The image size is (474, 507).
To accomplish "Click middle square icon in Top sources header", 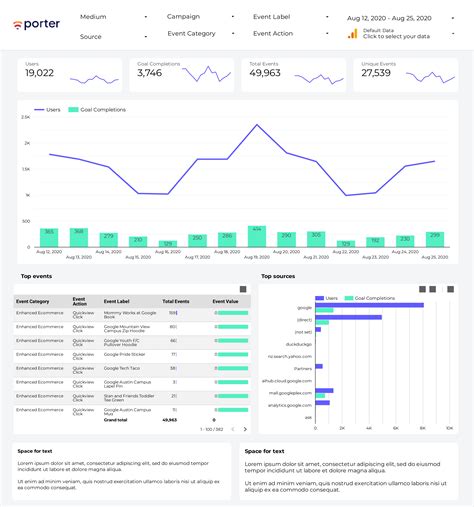I will [x=433, y=289].
